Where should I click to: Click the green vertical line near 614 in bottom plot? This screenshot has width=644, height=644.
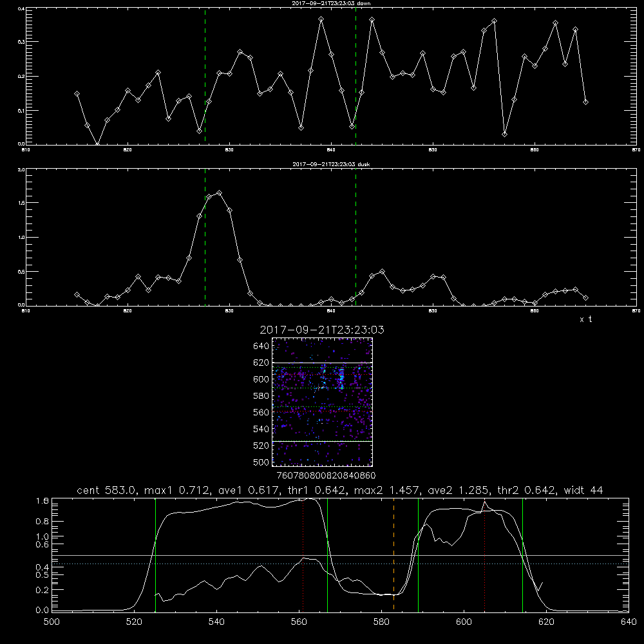pos(522,554)
